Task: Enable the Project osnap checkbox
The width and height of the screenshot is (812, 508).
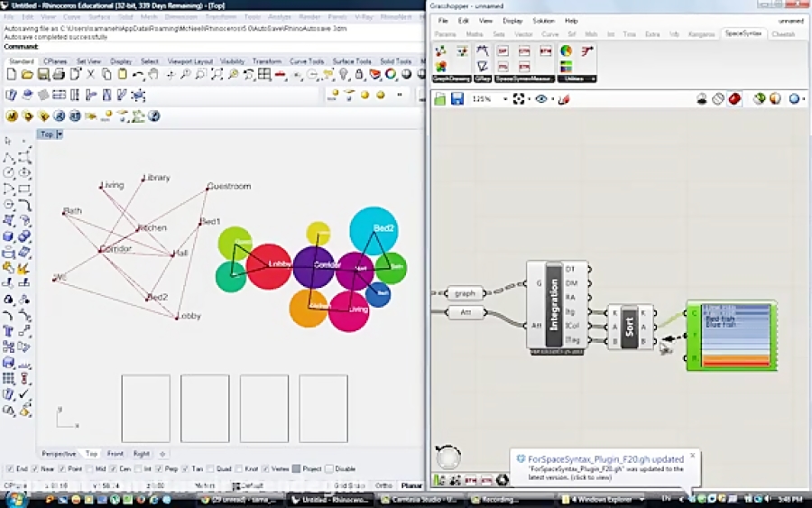Action: pyautogui.click(x=294, y=469)
